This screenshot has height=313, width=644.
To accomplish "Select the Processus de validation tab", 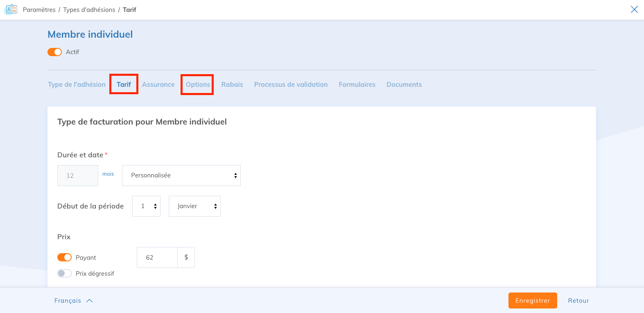I will [291, 84].
